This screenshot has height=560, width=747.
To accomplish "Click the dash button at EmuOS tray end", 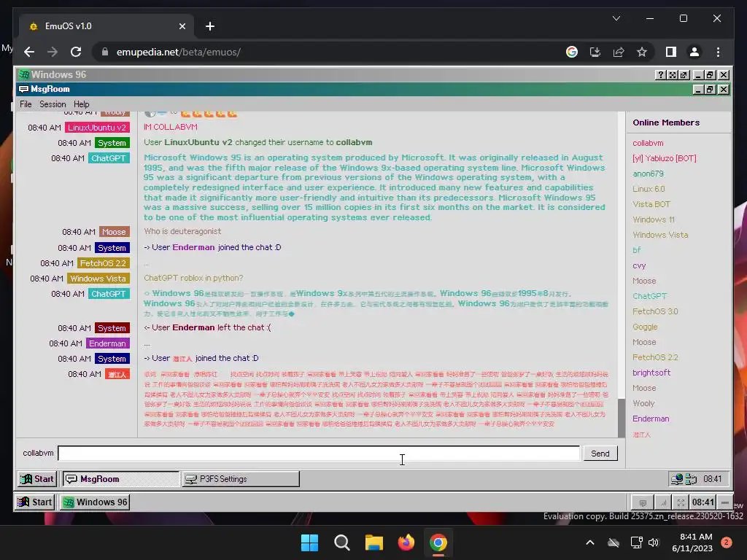I will click(724, 502).
